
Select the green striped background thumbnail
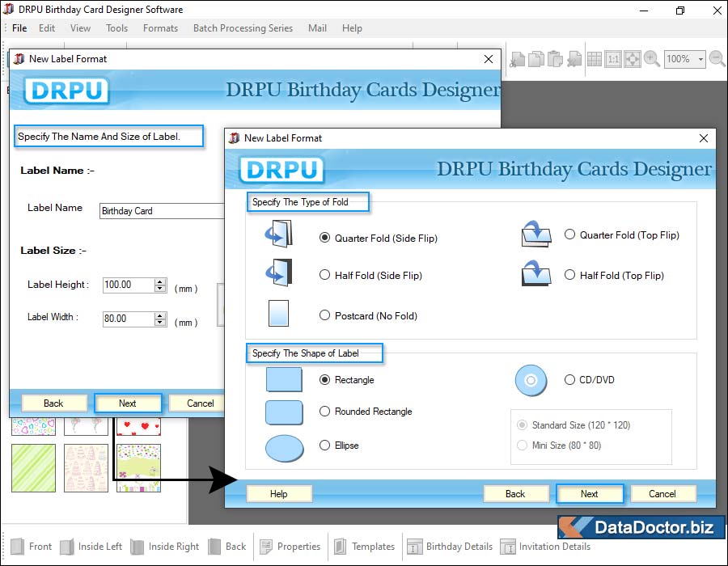(x=33, y=468)
